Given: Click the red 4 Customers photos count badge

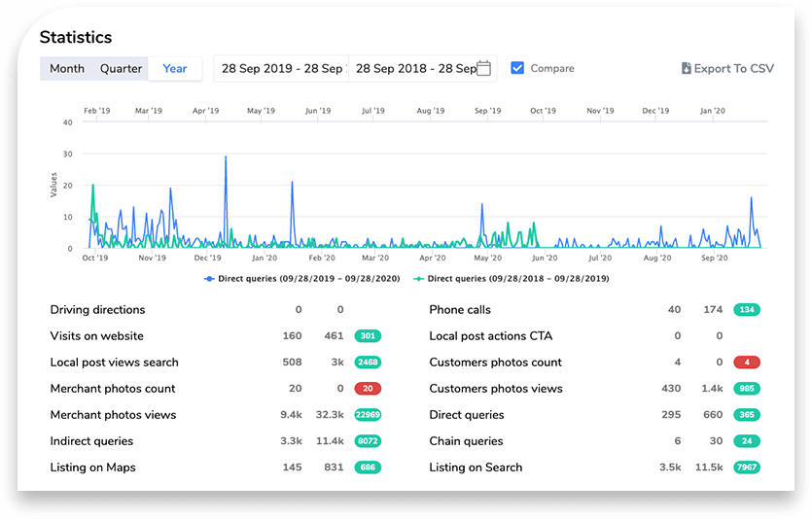Looking at the screenshot, I should (747, 363).
